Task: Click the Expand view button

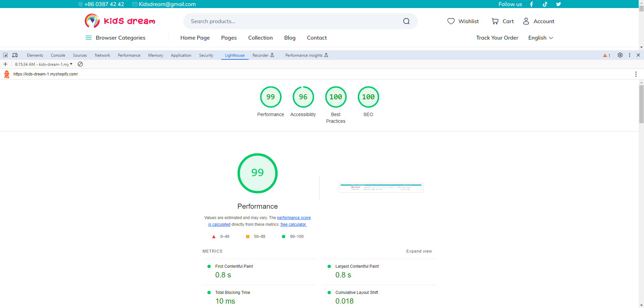Action: [x=419, y=251]
